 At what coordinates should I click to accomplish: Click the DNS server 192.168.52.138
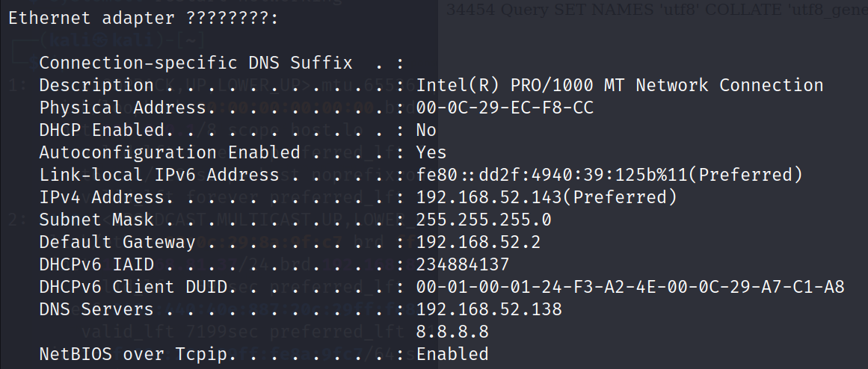pyautogui.click(x=489, y=308)
